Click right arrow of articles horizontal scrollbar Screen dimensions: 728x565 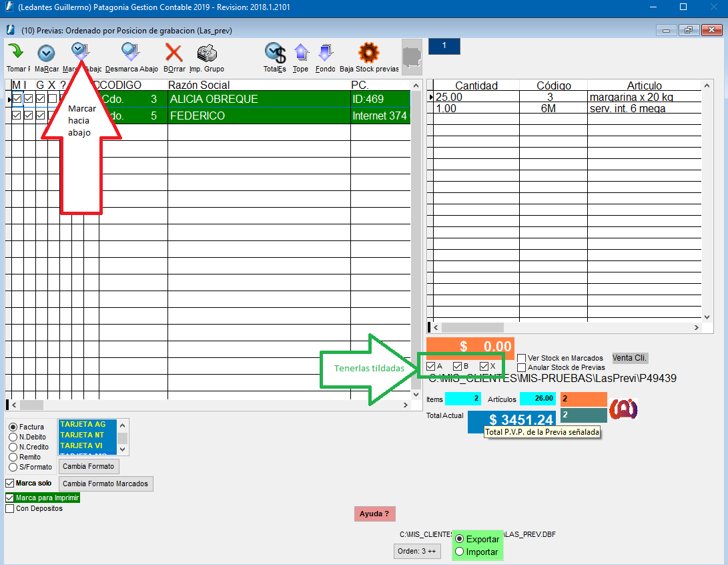tap(697, 327)
